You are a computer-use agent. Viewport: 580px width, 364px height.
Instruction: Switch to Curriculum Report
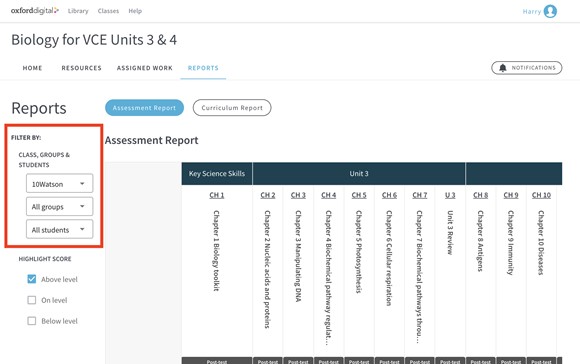[232, 108]
